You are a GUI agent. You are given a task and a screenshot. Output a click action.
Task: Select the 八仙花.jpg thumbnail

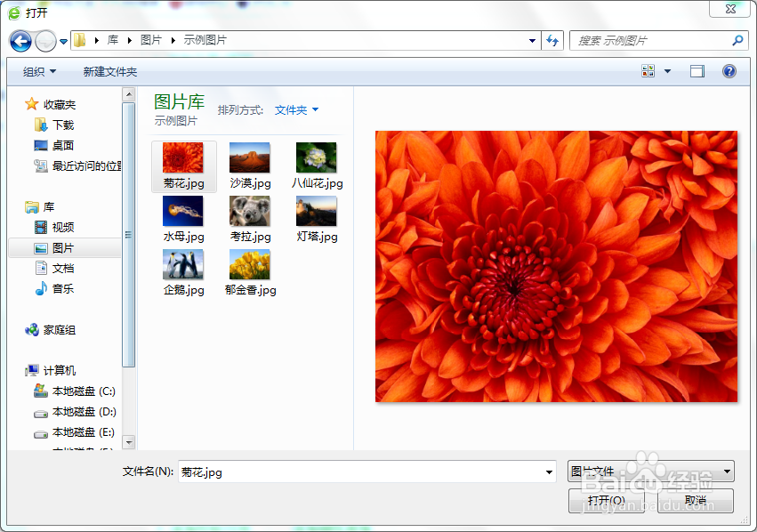click(317, 166)
